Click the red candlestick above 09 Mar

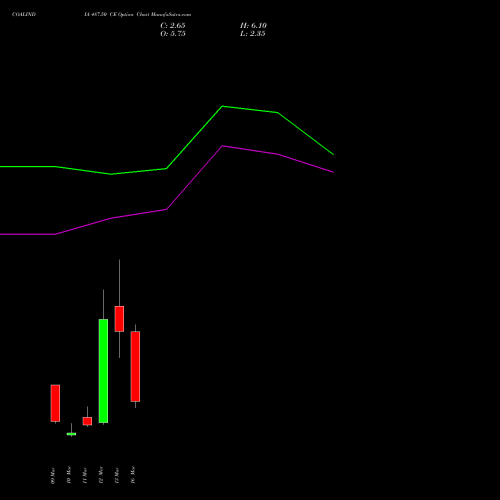(x=55, y=403)
